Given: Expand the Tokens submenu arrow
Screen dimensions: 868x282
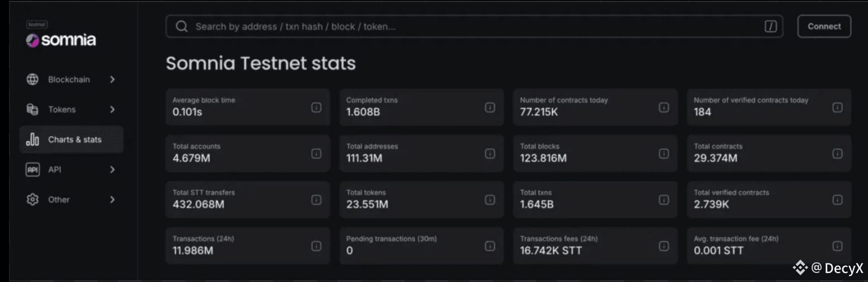Looking at the screenshot, I should pos(112,110).
